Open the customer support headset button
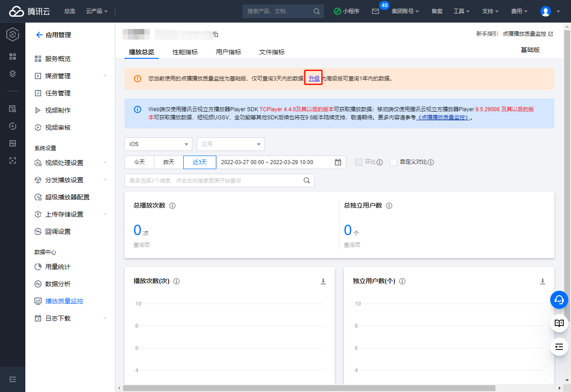 (x=559, y=299)
